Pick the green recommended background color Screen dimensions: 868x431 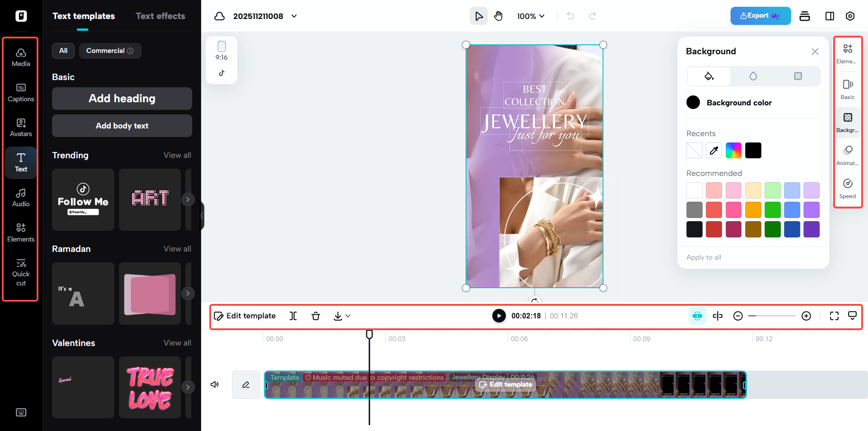[773, 209]
